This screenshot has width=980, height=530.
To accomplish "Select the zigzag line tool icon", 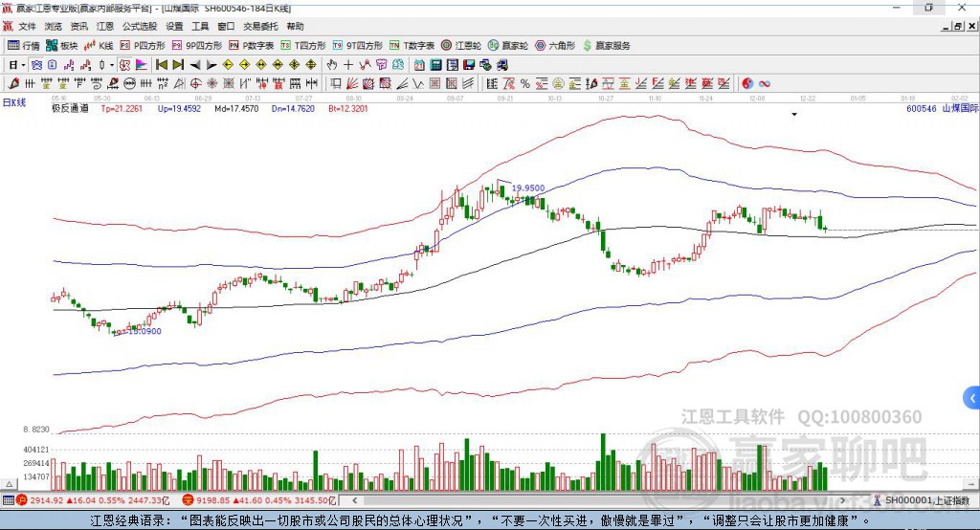I will point(418,83).
